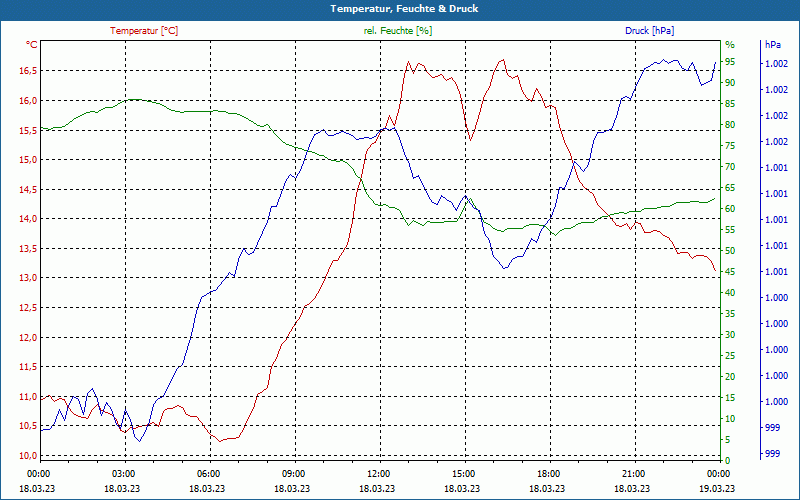Viewport: 800px width, 500px height.
Task: Click the '15,5' temperature axis value
Action: coord(28,131)
